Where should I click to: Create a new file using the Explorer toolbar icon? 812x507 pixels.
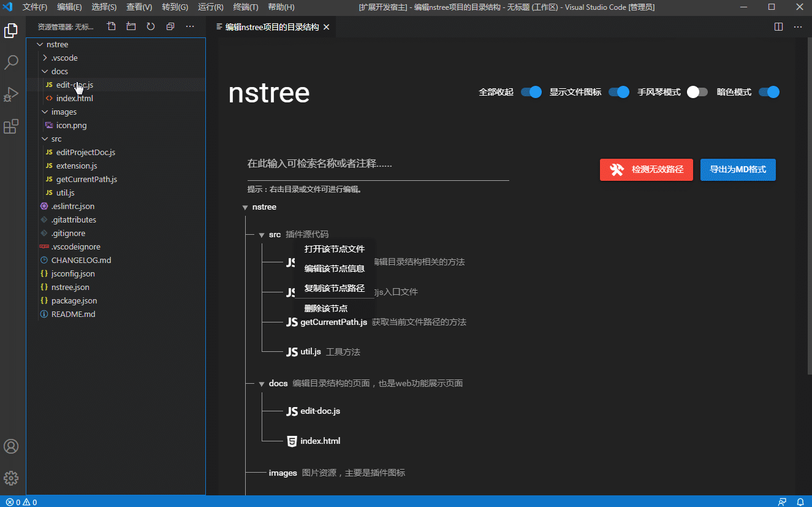pyautogui.click(x=111, y=26)
